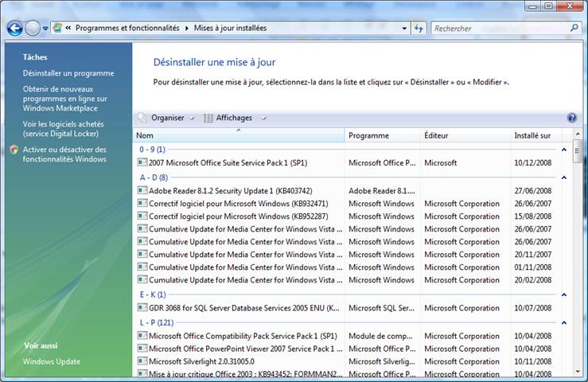The width and height of the screenshot is (588, 382).
Task: Click icon of 2007 Microsoft Office Suite SP1 update
Action: pos(142,162)
